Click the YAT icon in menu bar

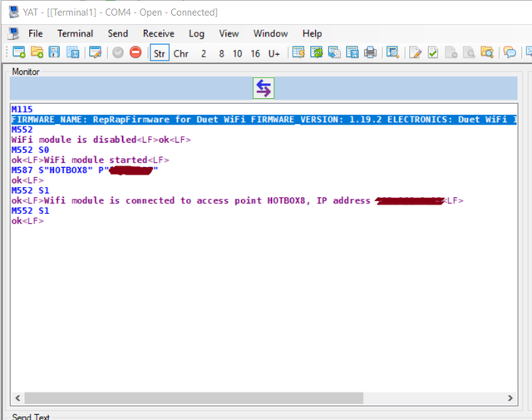tap(13, 33)
